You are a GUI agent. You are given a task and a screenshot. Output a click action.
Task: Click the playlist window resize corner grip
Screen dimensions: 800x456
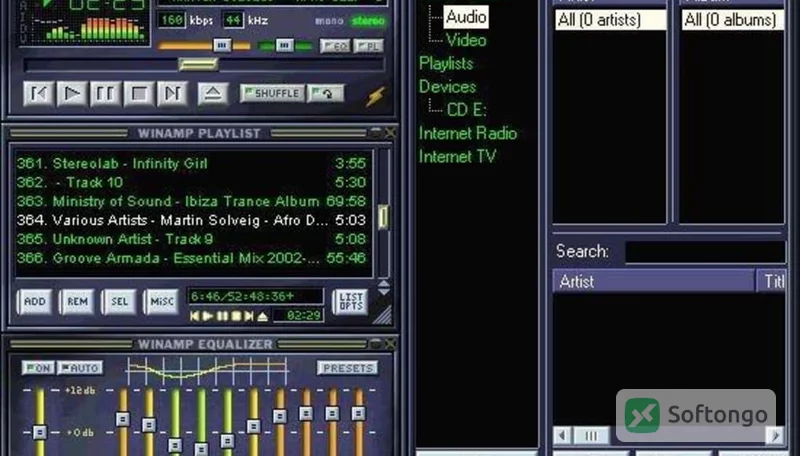point(383,315)
